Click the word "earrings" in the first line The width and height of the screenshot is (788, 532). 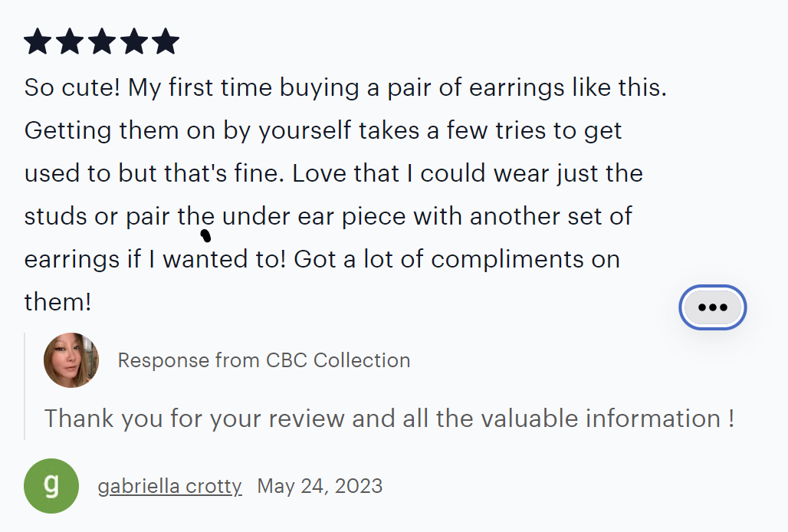[x=517, y=88]
